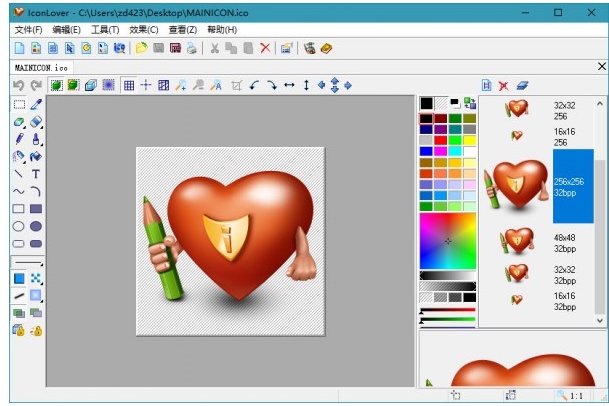This screenshot has width=609, height=406.
Task: Close the MAINICON.ico document tab
Action: coord(602,66)
